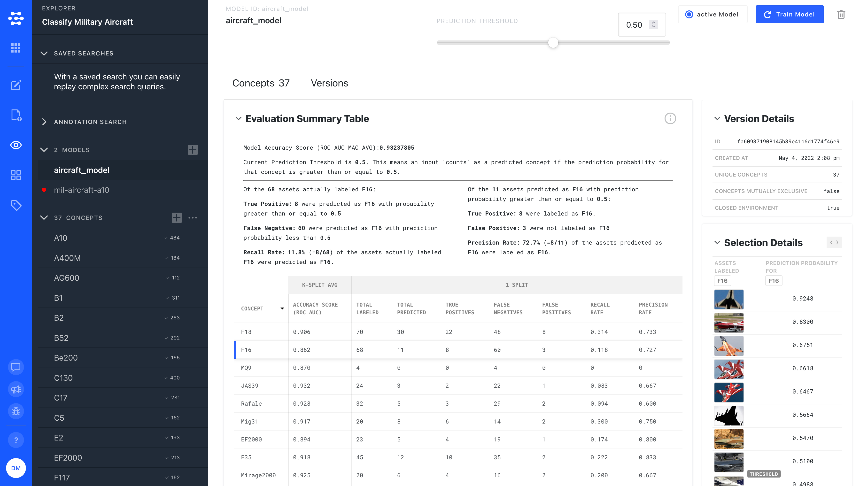868x486 pixels.
Task: Open the bug report icon
Action: click(x=16, y=412)
